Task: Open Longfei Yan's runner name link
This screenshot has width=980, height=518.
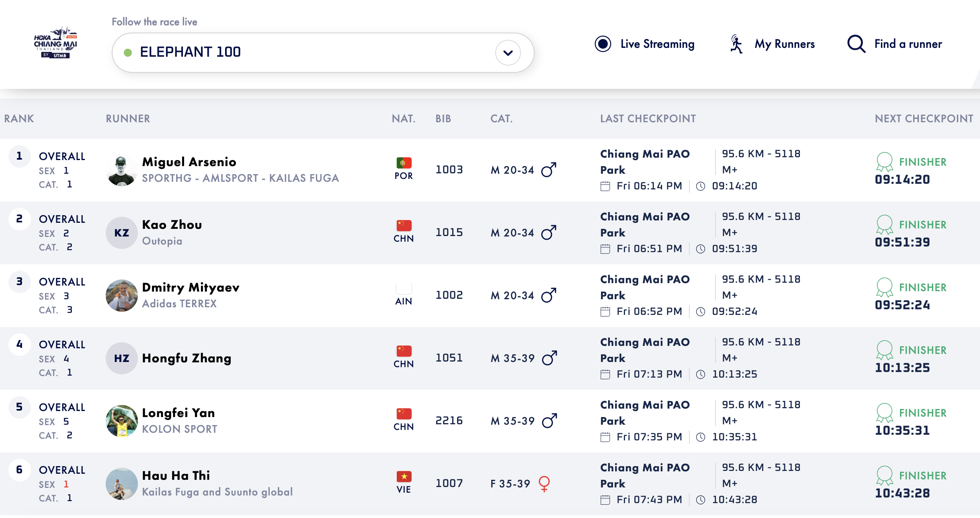Action: 178,413
